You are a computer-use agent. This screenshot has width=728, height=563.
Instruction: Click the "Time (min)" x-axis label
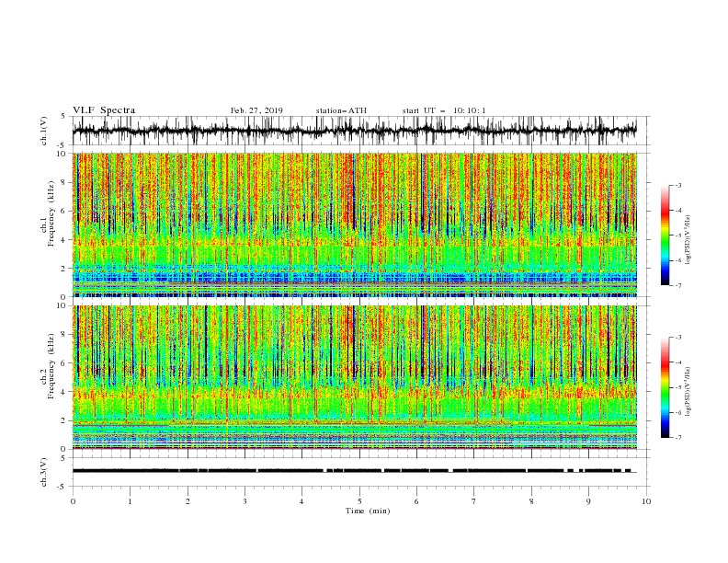[x=368, y=511]
